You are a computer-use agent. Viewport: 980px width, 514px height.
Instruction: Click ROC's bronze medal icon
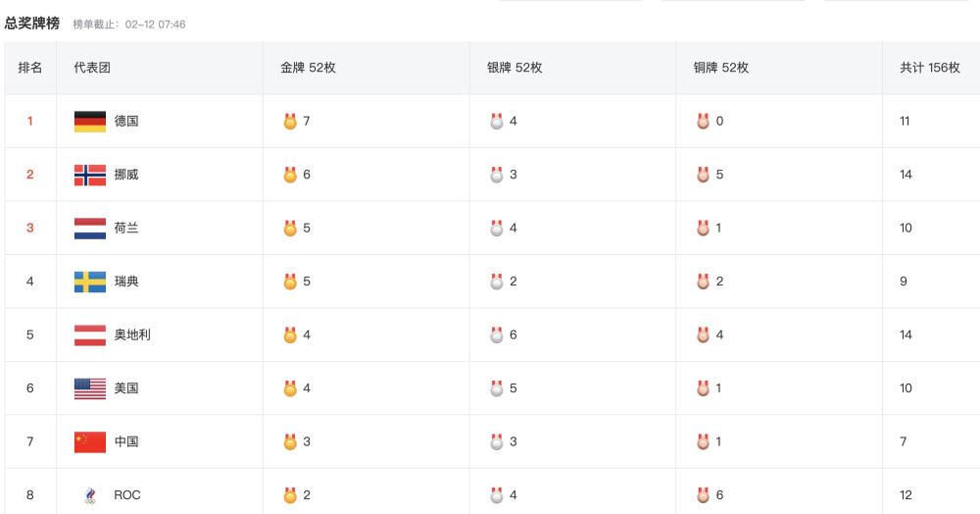click(703, 495)
